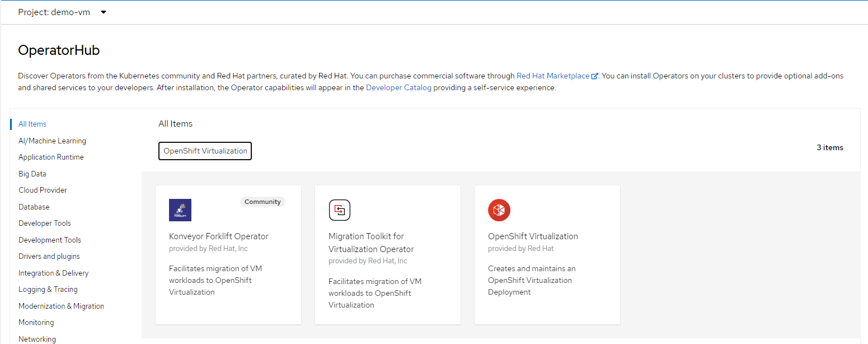
Task: Open the Red Hat Marketplace link
Action: pos(553,76)
